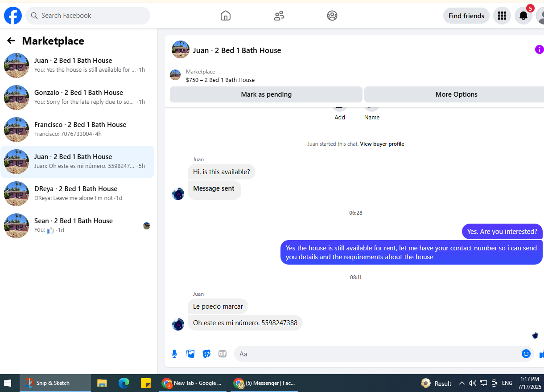Screen dimensions: 544x392
Task: Open DReya 2 Bed 1 Bath House chat
Action: 77,194
